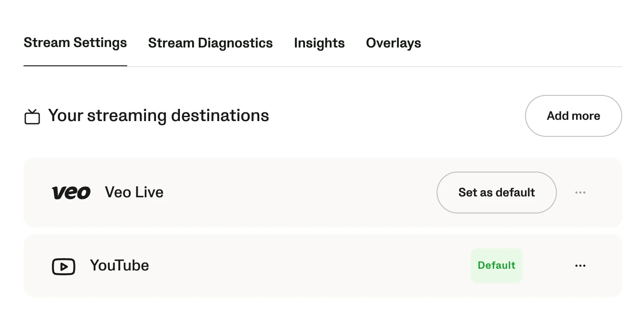Image resolution: width=644 pixels, height=331 pixels.
Task: Open the Stream Diagnostics tab
Action: (x=210, y=43)
